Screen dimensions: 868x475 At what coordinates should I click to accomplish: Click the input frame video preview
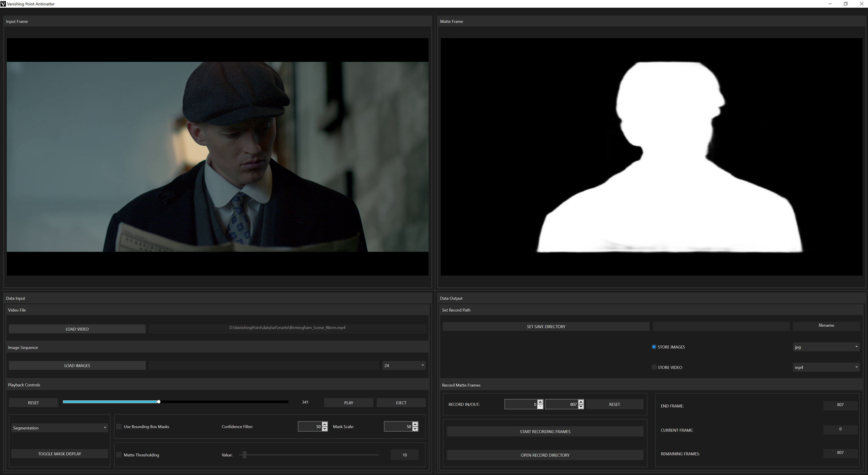[x=217, y=157]
